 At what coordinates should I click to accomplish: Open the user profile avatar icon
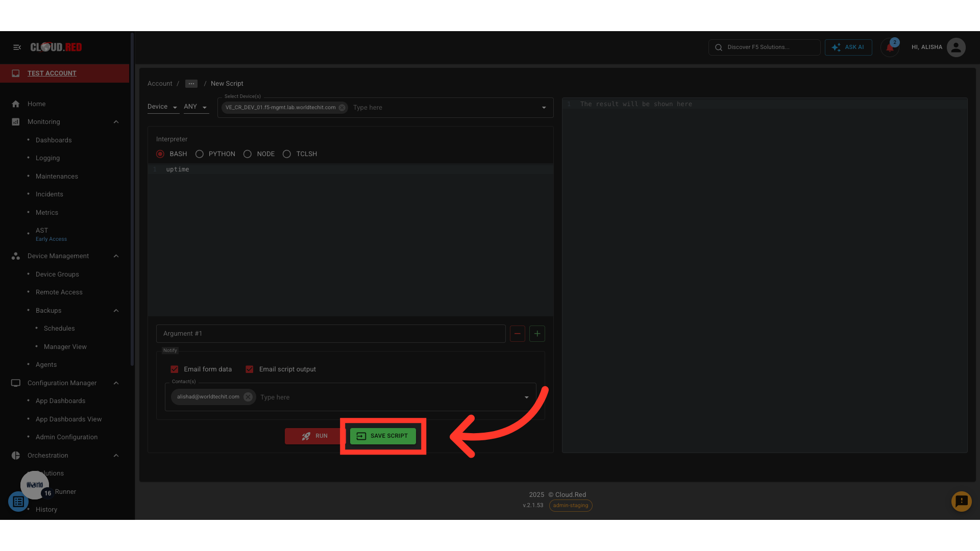955,47
